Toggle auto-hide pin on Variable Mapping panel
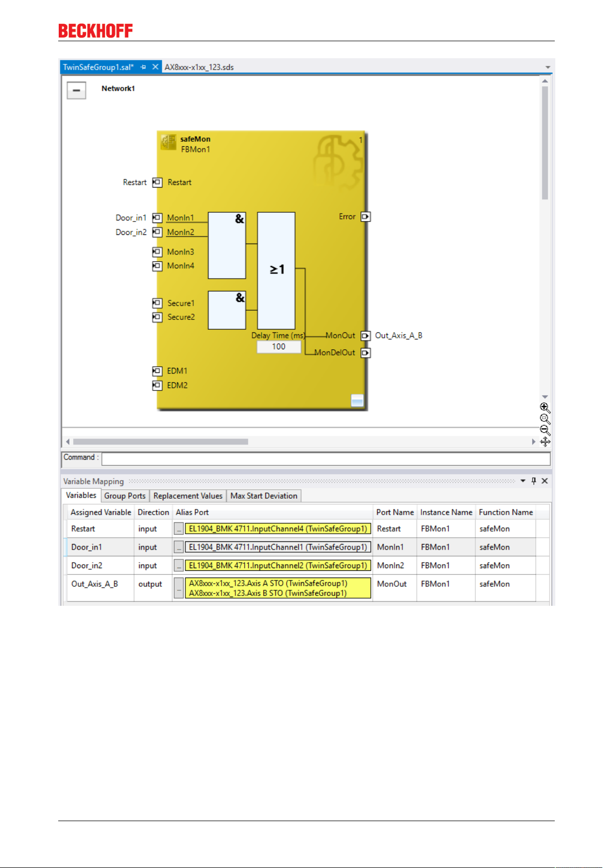Screen dimensions: 614x868 534,481
